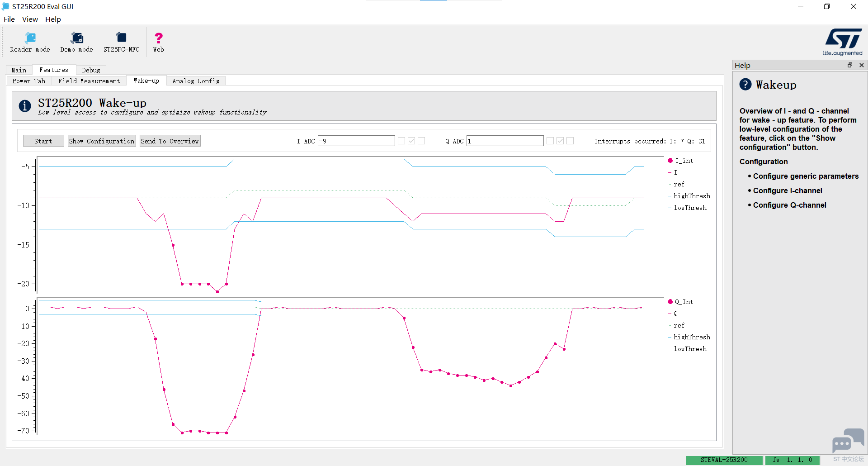868x466 pixels.
Task: Float the Help panel
Action: point(850,65)
